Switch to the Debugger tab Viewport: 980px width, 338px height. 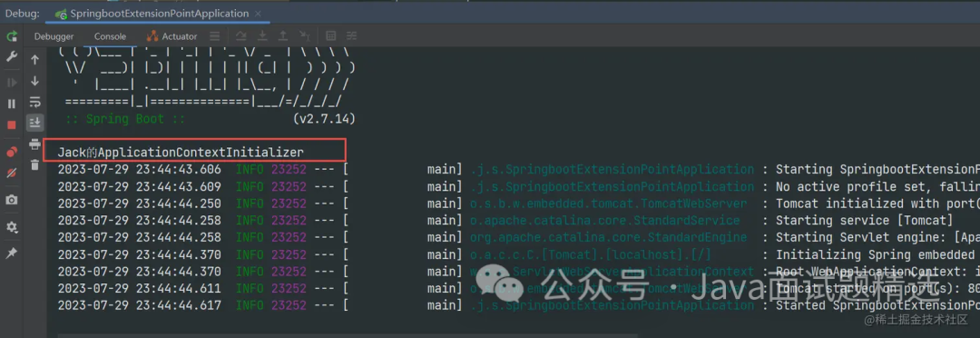(54, 36)
